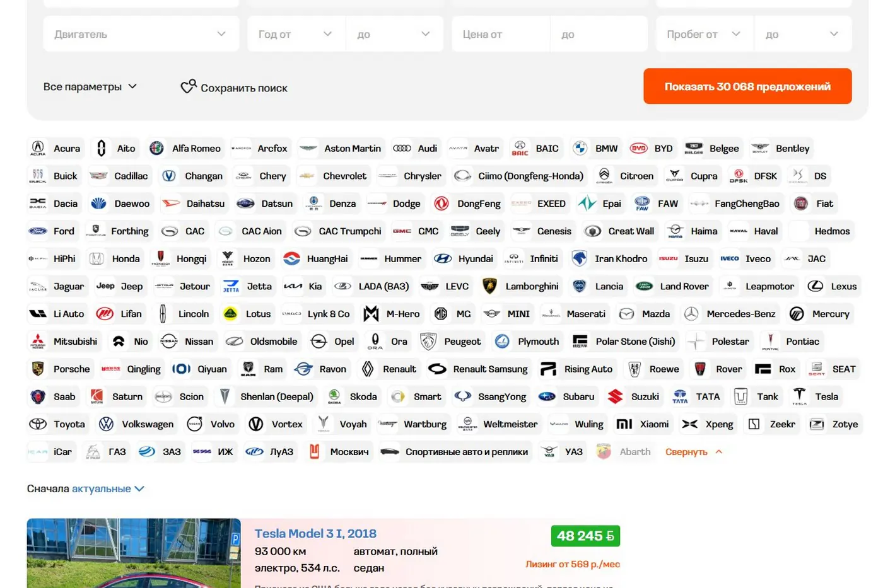Viewport: 883px width, 588px height.
Task: Click the BMW roundel logo
Action: [x=580, y=148]
